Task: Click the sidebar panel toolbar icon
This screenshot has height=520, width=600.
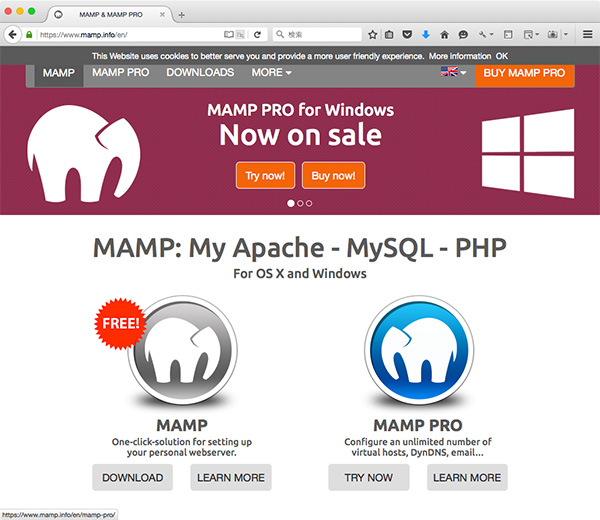Action: pyautogui.click(x=508, y=35)
